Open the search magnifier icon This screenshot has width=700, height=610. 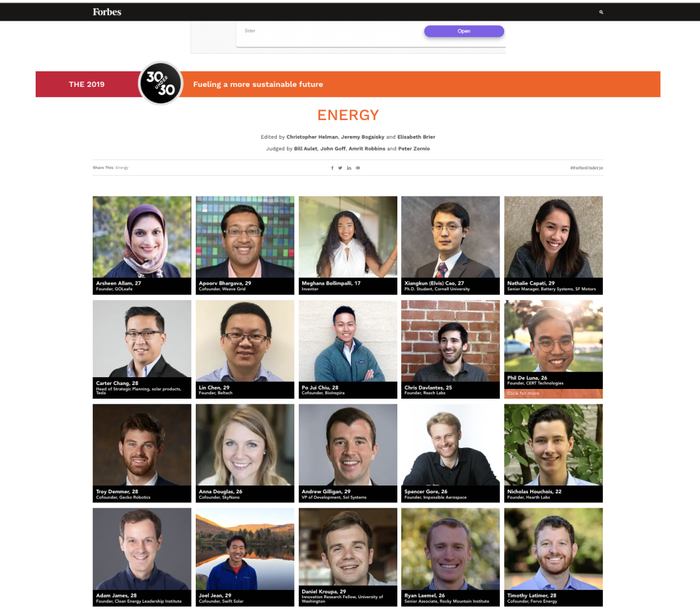601,12
